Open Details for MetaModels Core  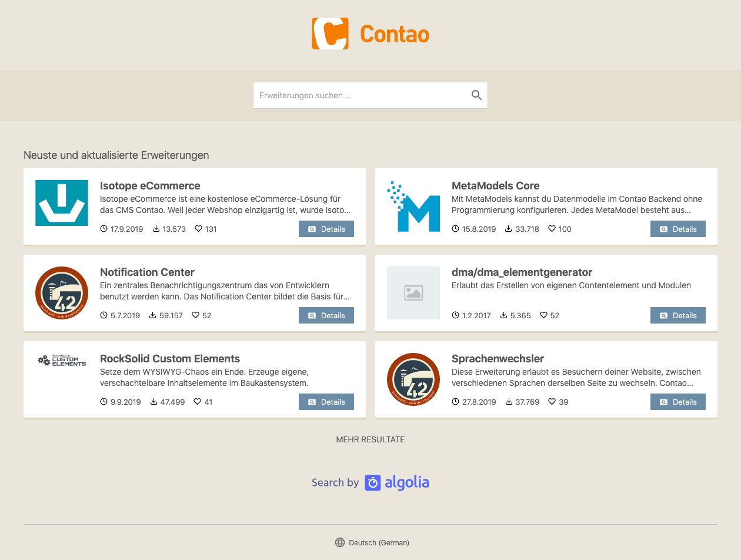[x=678, y=229]
